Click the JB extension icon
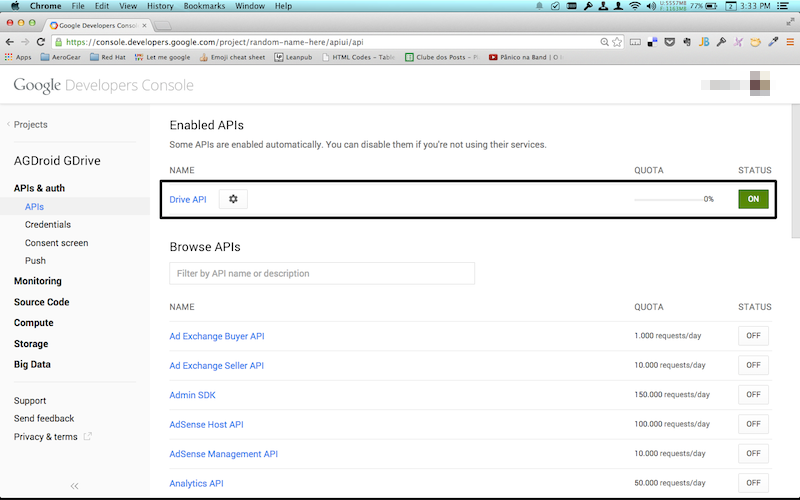The height and width of the screenshot is (500, 800). (704, 42)
